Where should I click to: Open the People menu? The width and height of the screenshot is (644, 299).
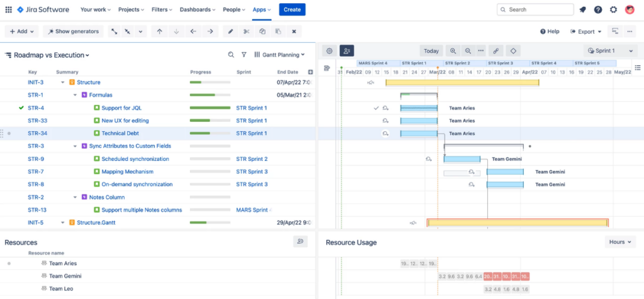coord(234,9)
